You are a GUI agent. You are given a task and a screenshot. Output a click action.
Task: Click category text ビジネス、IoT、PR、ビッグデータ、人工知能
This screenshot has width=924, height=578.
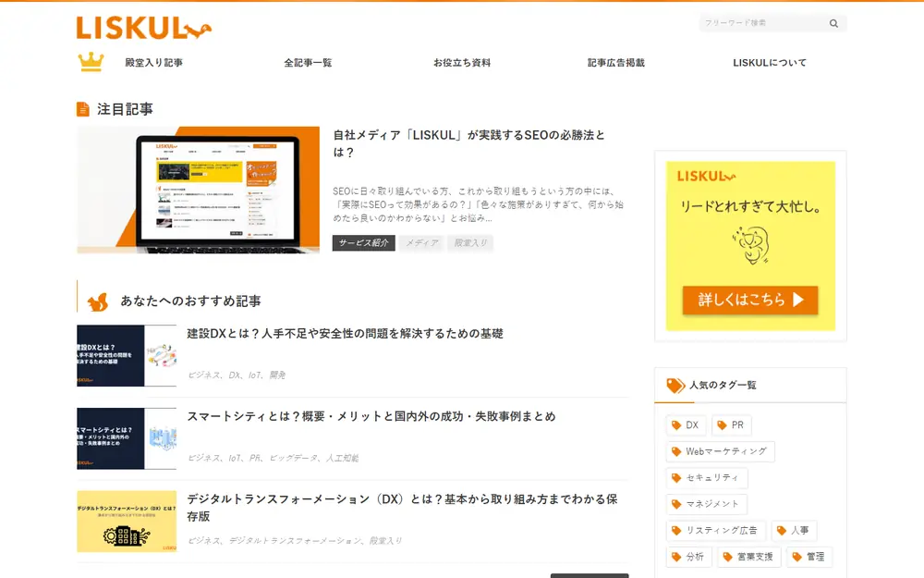[273, 458]
